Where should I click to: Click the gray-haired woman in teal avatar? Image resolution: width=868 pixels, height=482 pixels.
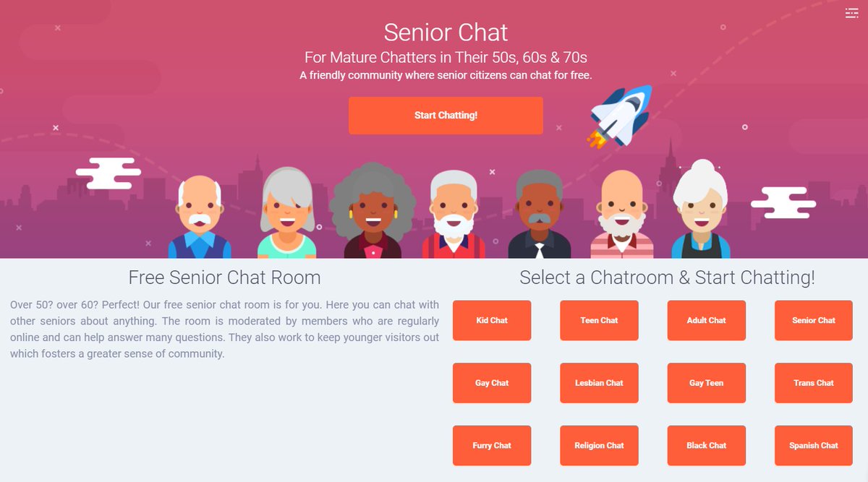tap(287, 213)
